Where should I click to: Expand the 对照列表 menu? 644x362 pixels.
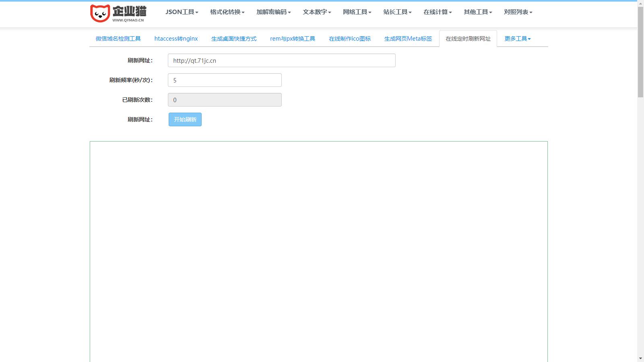coord(518,12)
